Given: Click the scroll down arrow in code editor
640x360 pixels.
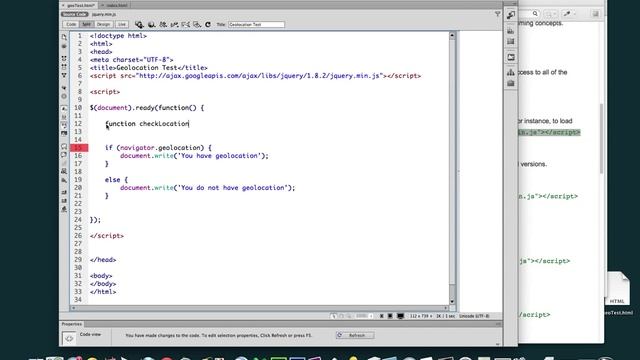Looking at the screenshot, I should point(452,302).
